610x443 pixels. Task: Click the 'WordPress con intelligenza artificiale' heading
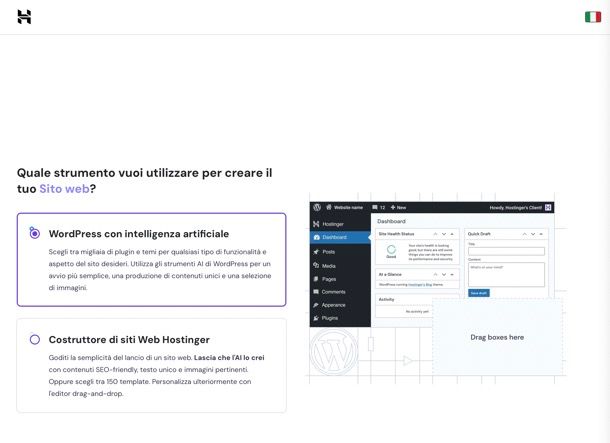[139, 234]
